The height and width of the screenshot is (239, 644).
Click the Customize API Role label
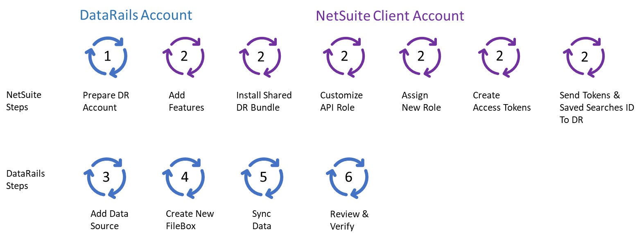point(341,101)
